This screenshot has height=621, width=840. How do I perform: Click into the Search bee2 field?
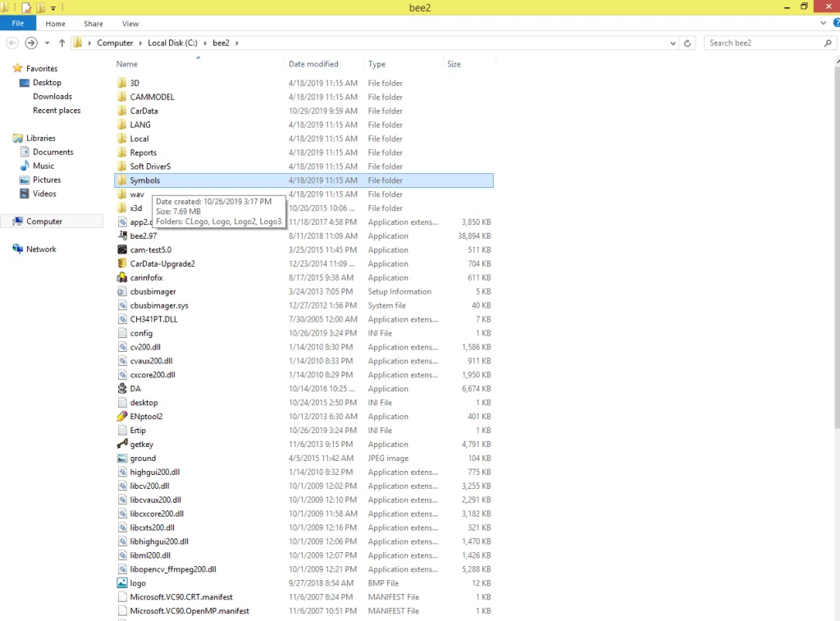763,43
